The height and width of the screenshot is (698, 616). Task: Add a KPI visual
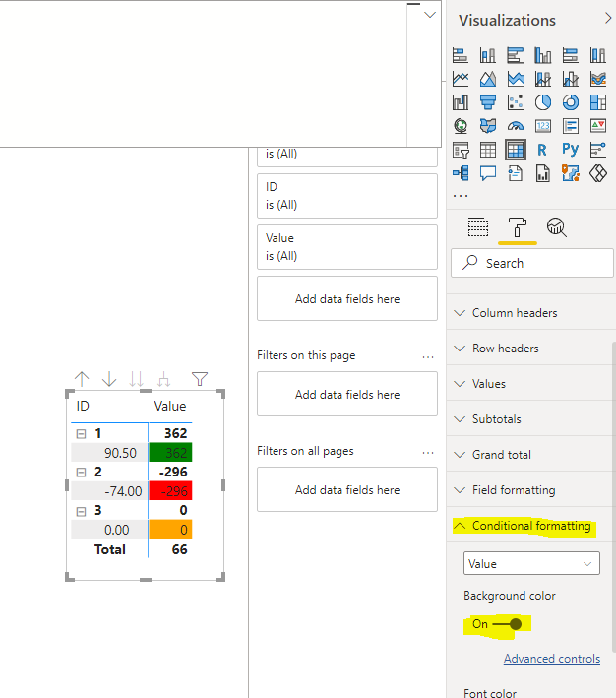pos(598,126)
